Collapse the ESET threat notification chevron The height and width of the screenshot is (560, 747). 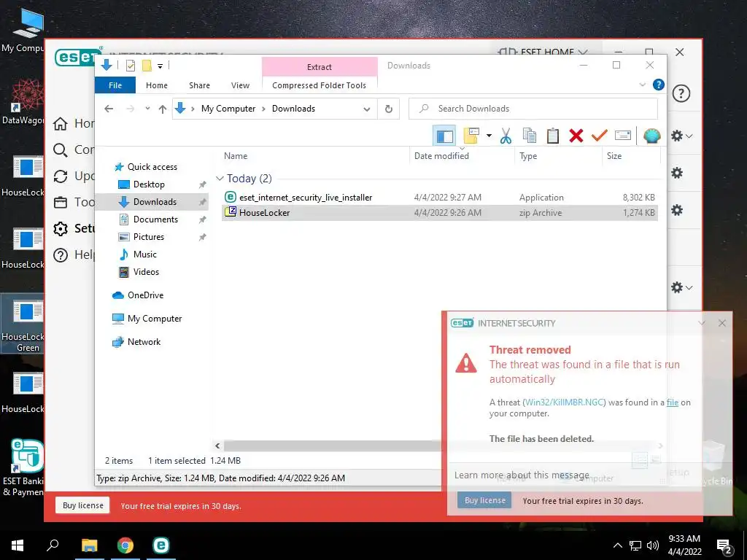(x=702, y=323)
